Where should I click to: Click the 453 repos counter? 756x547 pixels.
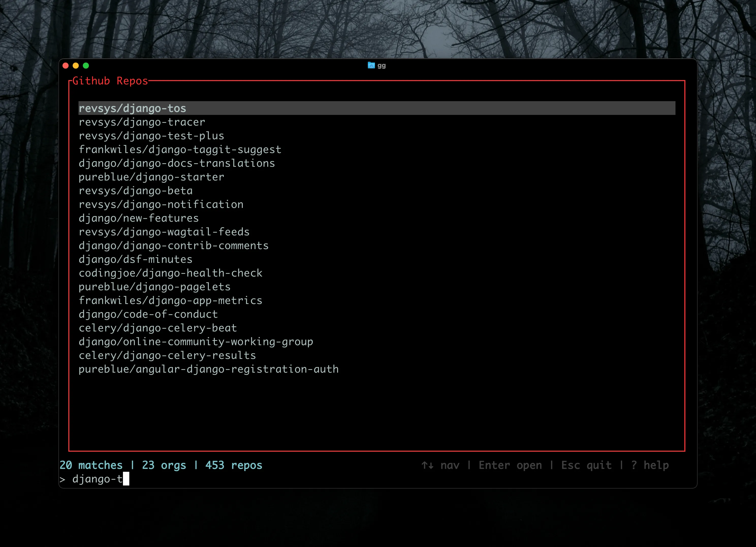coord(233,465)
